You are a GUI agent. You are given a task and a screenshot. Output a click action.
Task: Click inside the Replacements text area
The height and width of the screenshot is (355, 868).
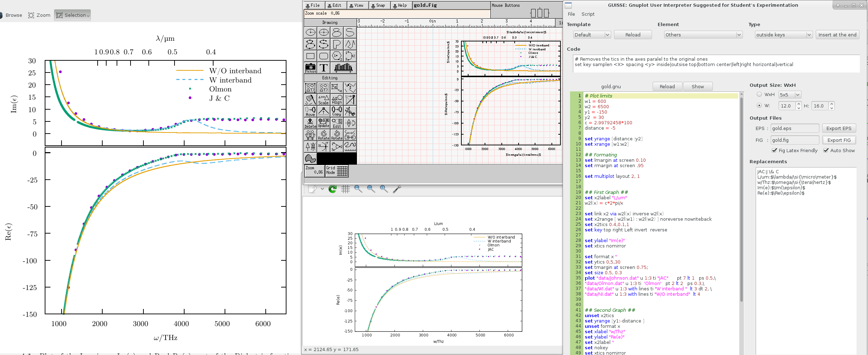click(x=806, y=261)
